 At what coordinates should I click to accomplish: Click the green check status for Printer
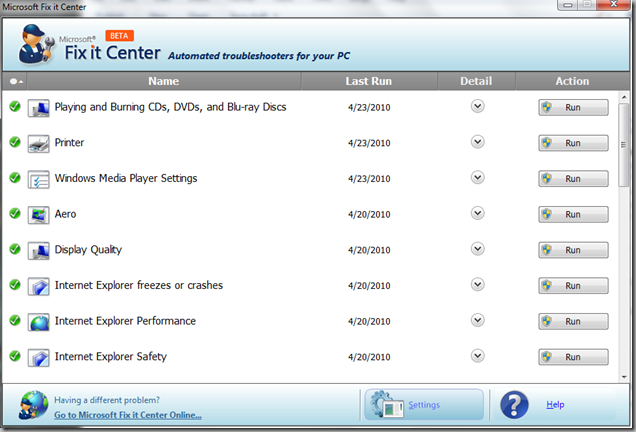15,142
